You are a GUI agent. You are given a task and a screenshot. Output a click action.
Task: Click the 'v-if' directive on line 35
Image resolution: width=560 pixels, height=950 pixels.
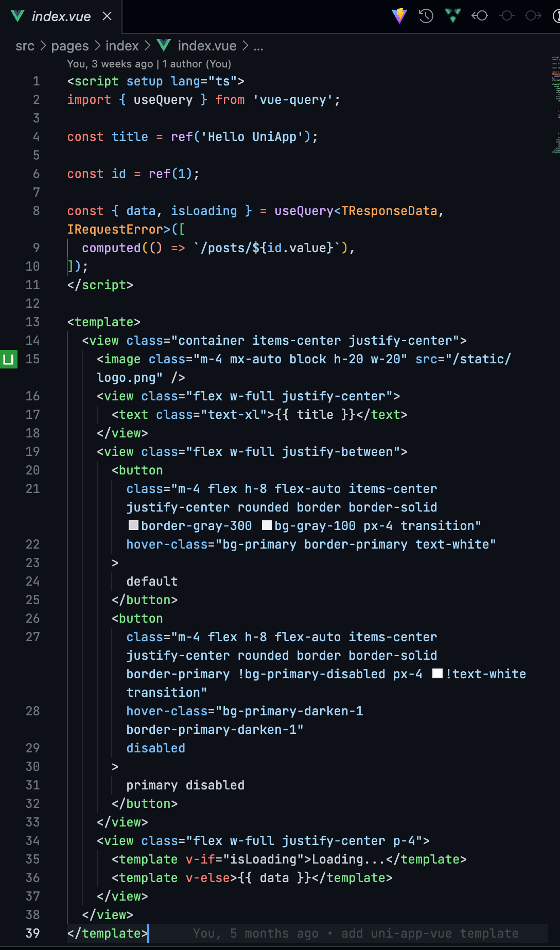200,859
